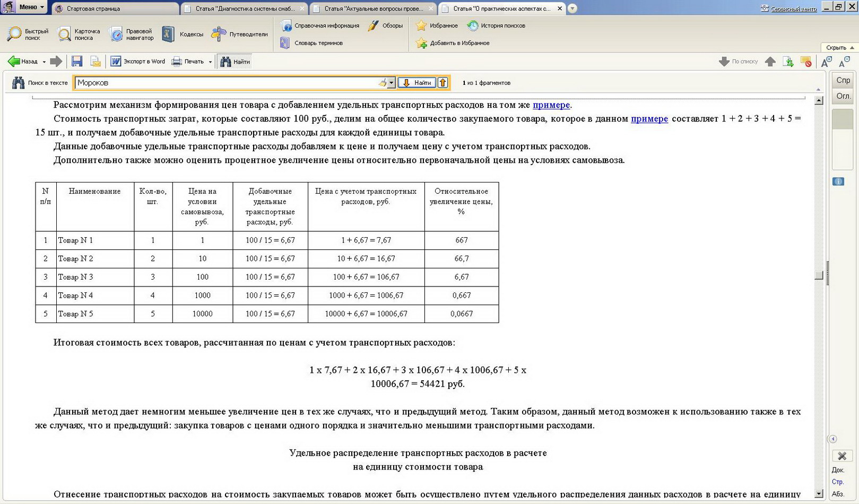Screen dimensions: 859x504
Task: Open the Кодексы book icon
Action: (168, 34)
